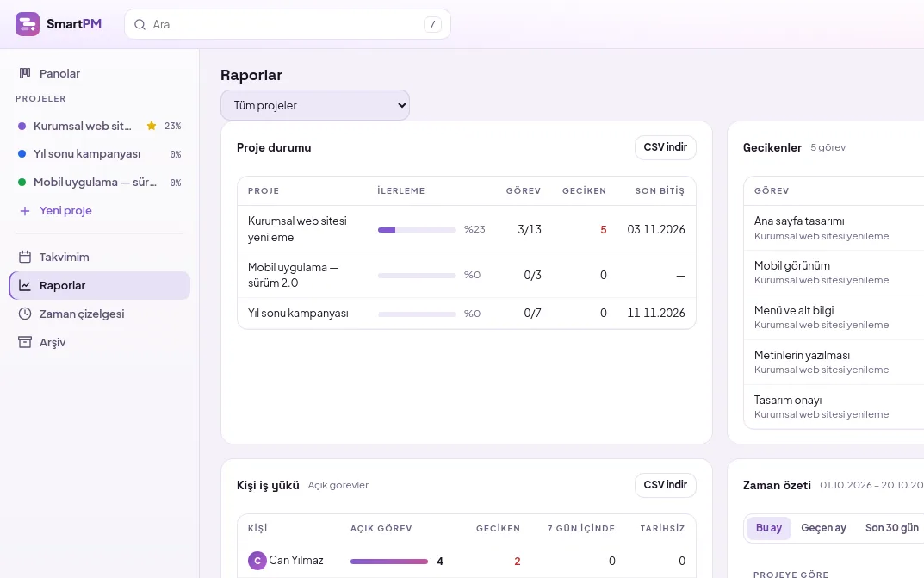Open Zaman çizelgesi page
Viewport: 924px width, 578px height.
click(x=100, y=314)
